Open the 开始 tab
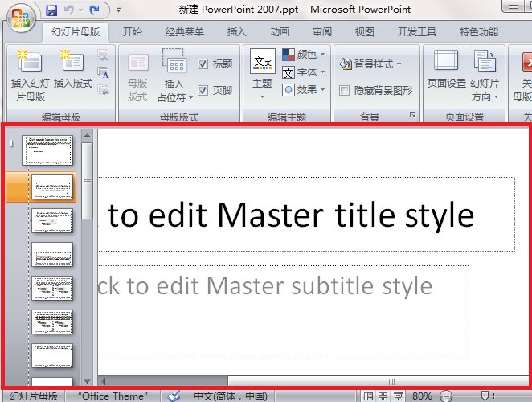This screenshot has height=402, width=532. pyautogui.click(x=133, y=32)
